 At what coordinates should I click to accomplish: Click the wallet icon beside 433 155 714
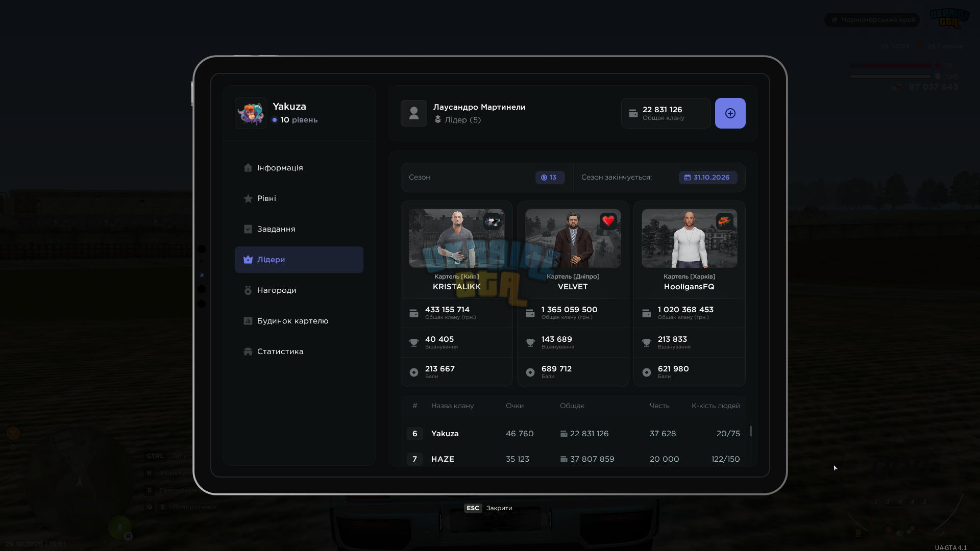(414, 313)
